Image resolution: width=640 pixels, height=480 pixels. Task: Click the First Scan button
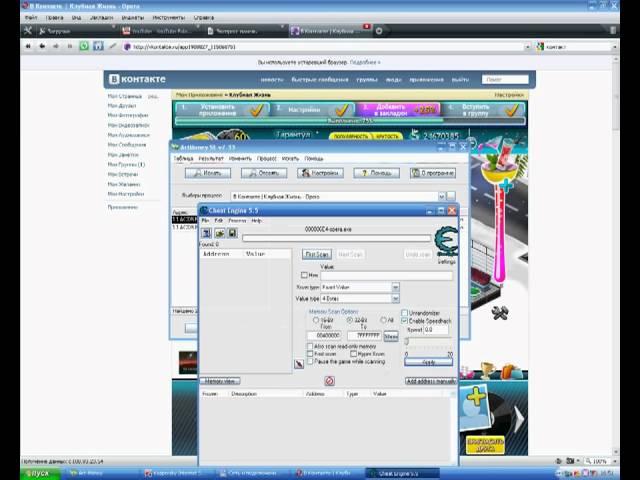(316, 254)
